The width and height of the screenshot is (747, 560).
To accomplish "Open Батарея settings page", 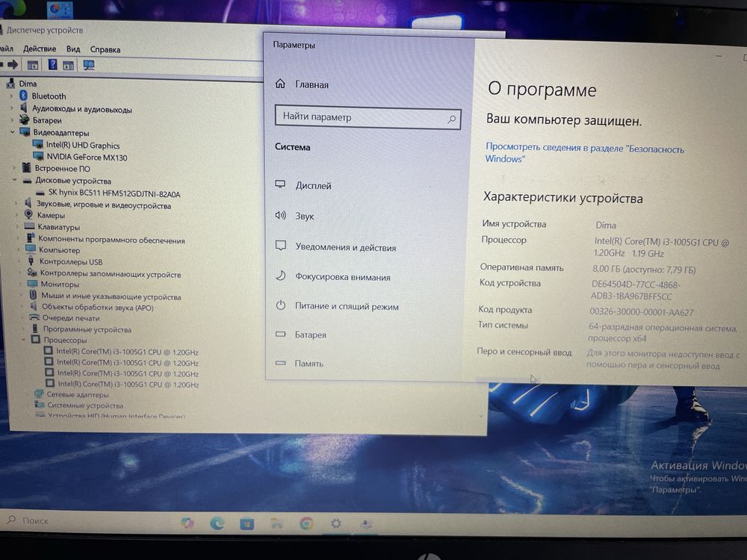I will click(310, 335).
